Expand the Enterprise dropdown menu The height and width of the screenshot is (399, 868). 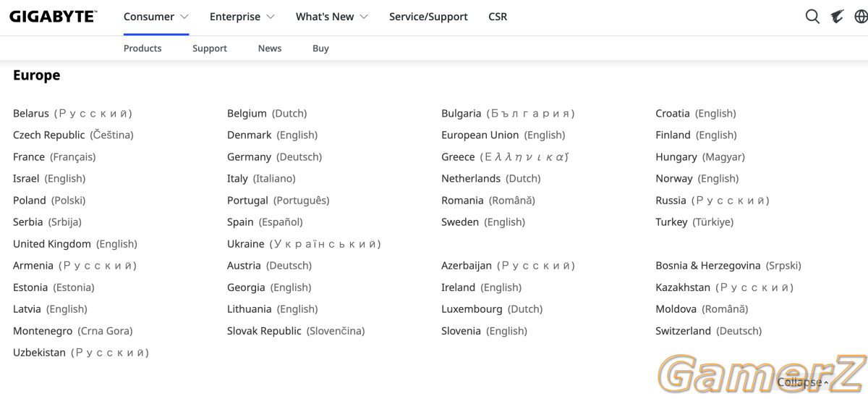[242, 17]
